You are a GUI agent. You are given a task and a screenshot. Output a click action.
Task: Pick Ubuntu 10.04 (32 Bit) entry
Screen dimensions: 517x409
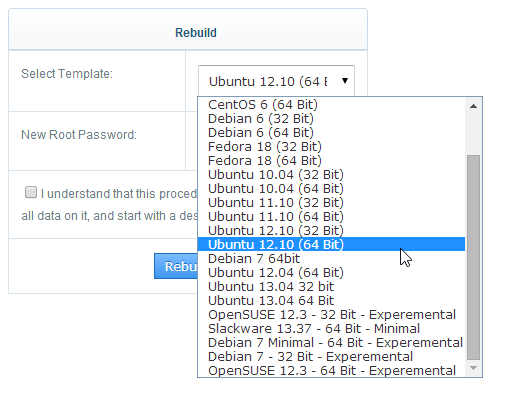pos(331,175)
